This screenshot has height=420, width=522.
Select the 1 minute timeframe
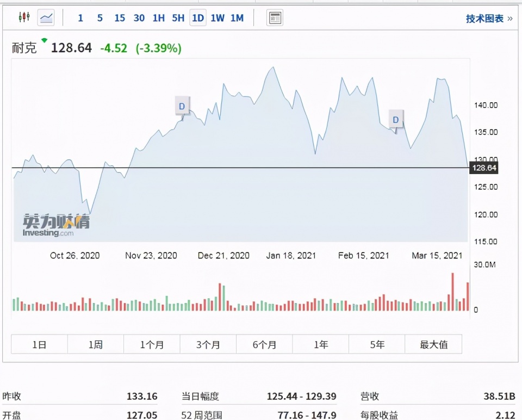80,18
